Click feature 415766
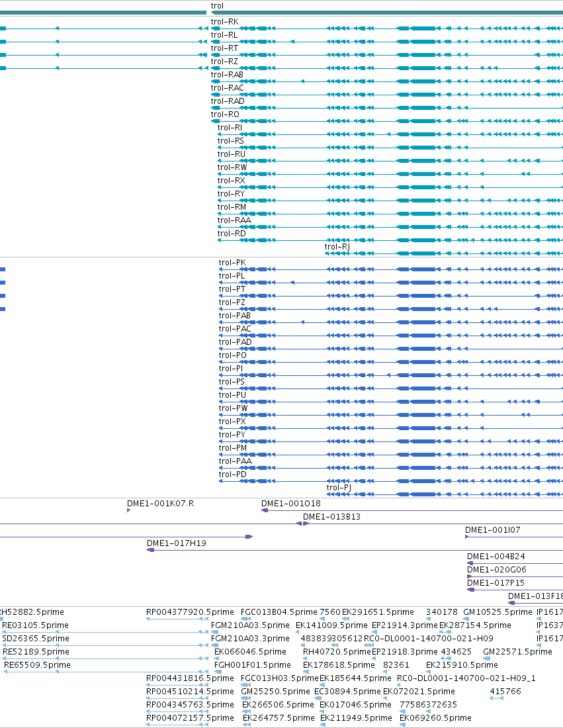 coord(505,692)
